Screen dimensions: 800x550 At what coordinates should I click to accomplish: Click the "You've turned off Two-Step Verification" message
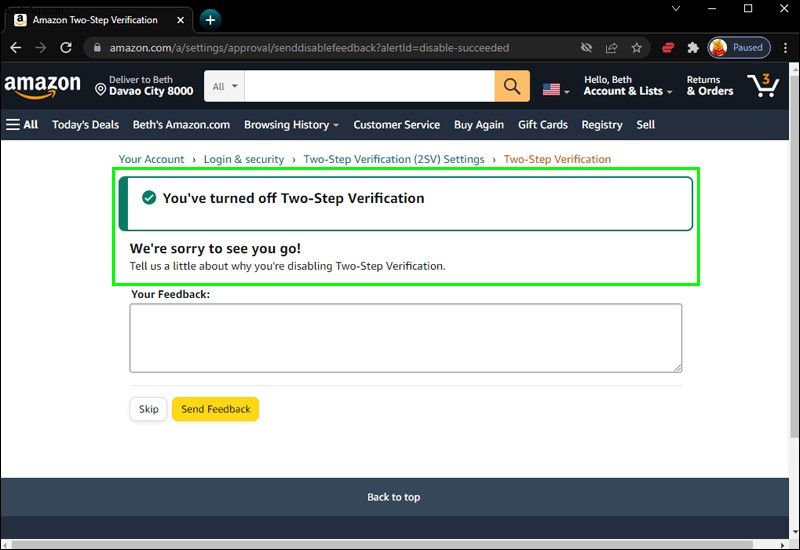click(293, 198)
